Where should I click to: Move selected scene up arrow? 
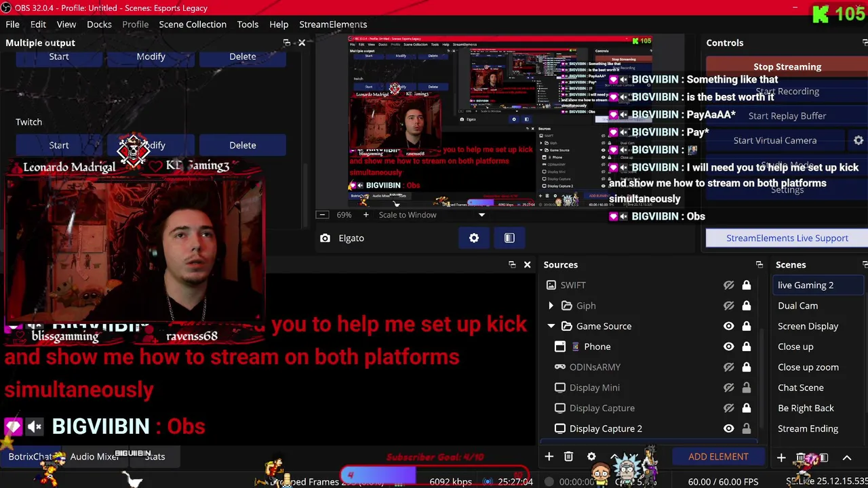pyautogui.click(x=847, y=457)
